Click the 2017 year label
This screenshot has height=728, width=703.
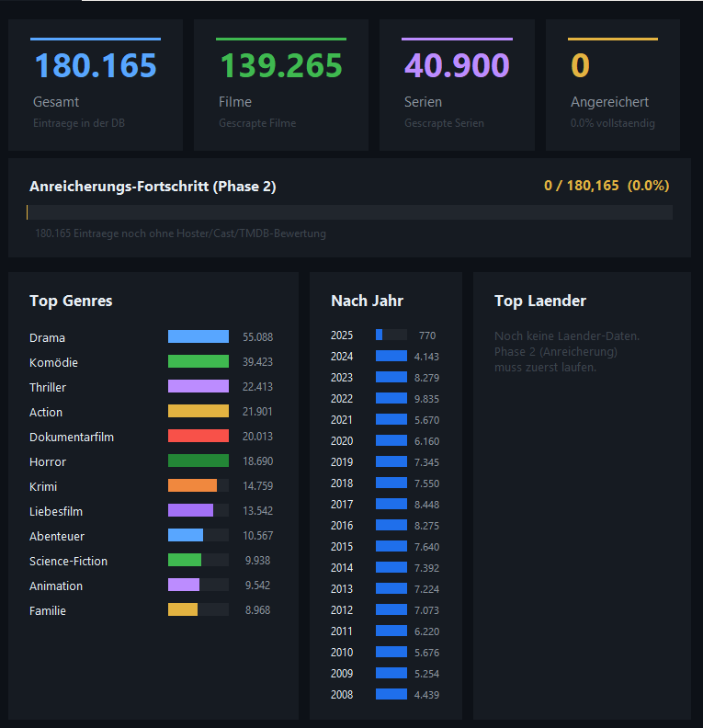[x=342, y=505]
